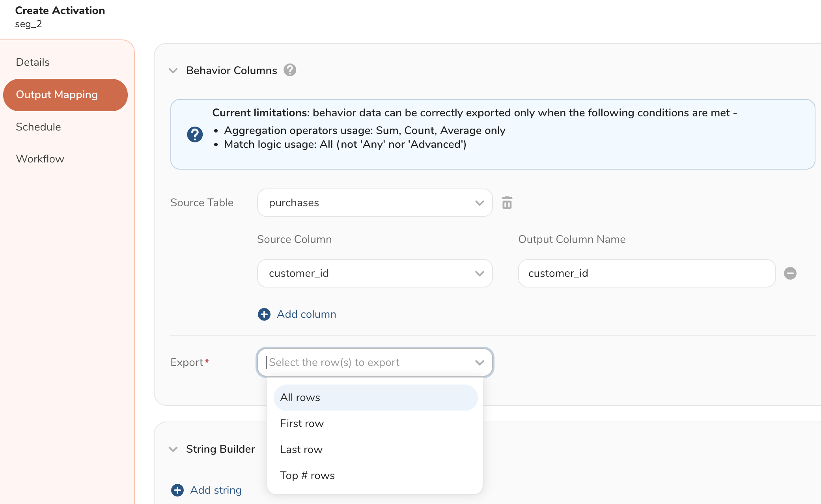Select Top # rows option
821x504 pixels.
308,476
